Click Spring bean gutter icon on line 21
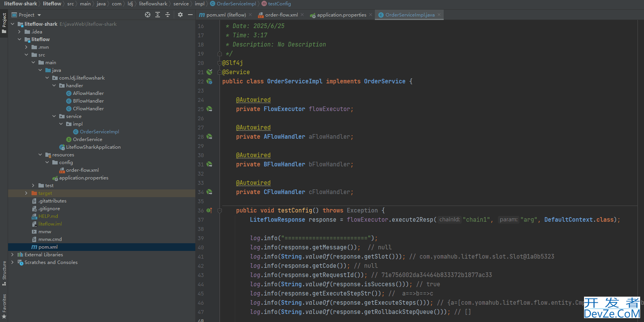 pyautogui.click(x=210, y=72)
